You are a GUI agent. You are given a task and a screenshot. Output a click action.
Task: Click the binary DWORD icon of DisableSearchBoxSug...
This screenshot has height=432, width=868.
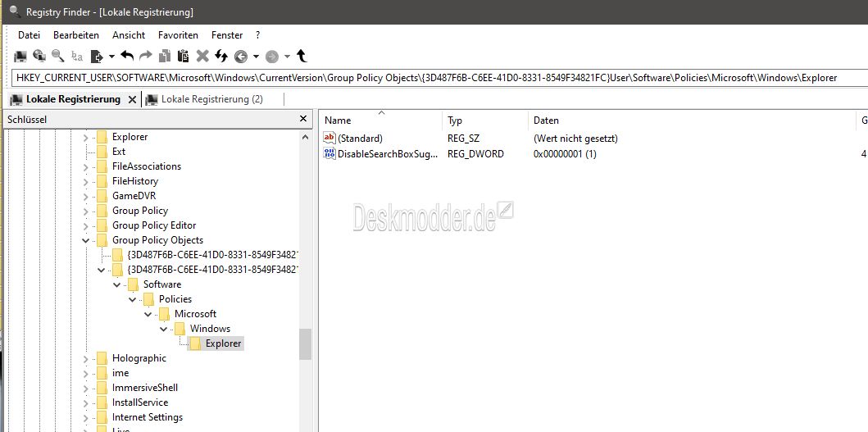(329, 154)
